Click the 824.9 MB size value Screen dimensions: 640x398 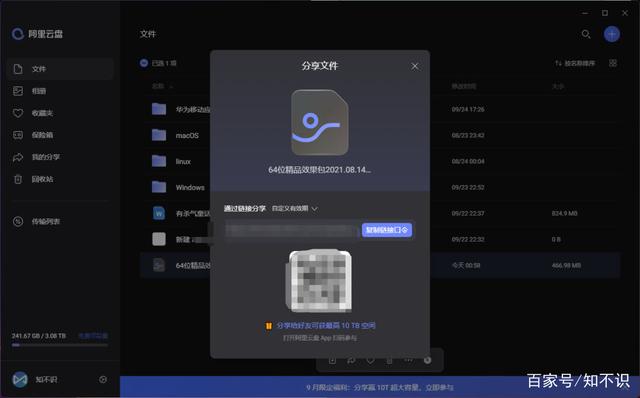pos(564,213)
